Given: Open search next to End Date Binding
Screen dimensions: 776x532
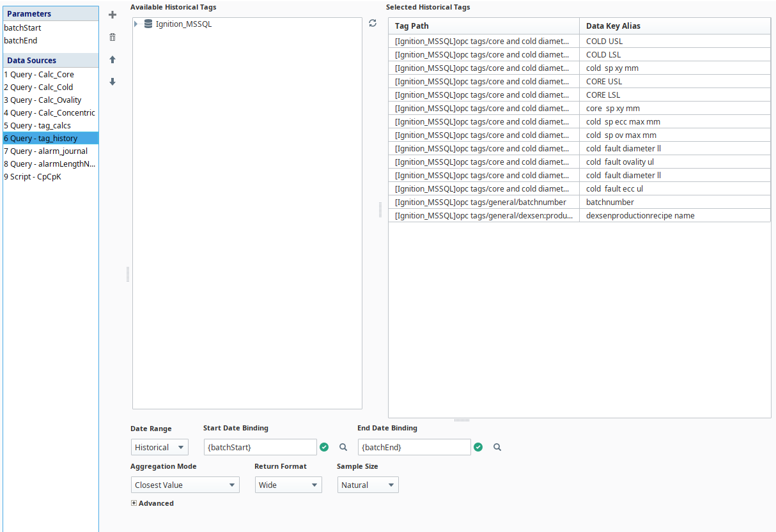Looking at the screenshot, I should click(497, 447).
